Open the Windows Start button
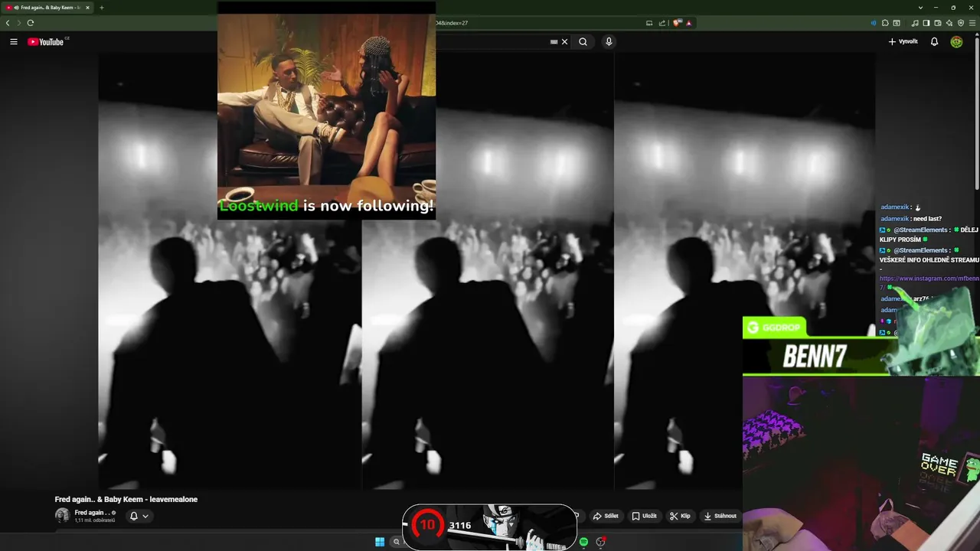This screenshot has height=551, width=980. (x=380, y=542)
